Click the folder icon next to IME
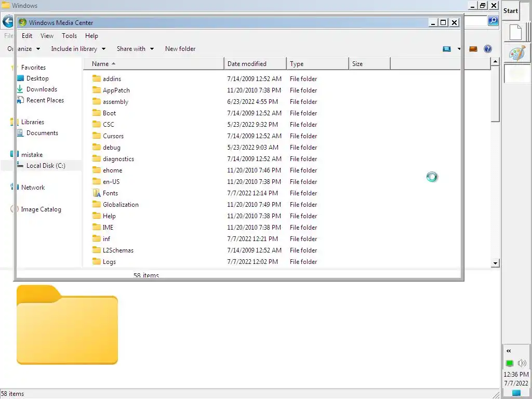This screenshot has width=532, height=399. point(97,227)
